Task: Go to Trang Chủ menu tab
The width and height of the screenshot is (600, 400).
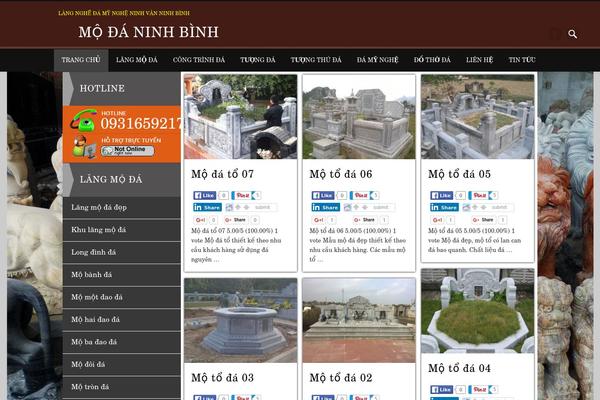Action: [81, 60]
